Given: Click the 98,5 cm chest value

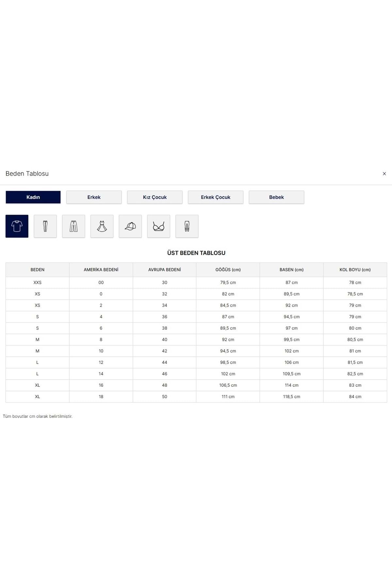Looking at the screenshot, I should point(228,363).
